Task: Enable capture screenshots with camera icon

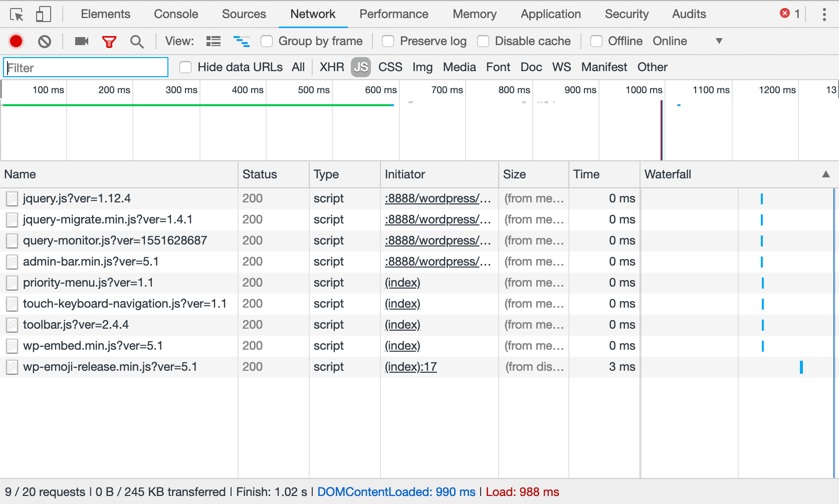Action: 81,41
